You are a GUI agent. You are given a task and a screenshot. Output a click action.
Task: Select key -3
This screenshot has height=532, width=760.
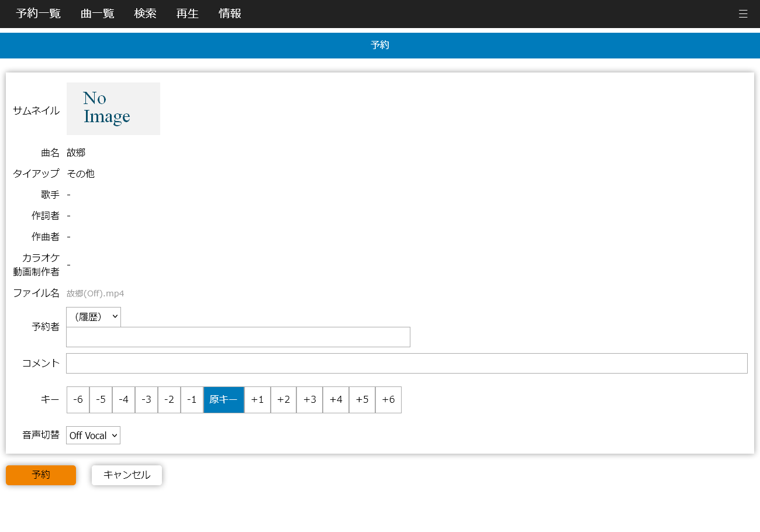point(146,400)
